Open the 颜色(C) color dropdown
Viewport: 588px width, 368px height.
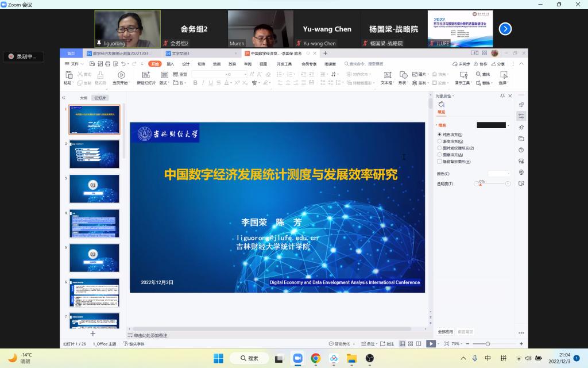click(499, 174)
